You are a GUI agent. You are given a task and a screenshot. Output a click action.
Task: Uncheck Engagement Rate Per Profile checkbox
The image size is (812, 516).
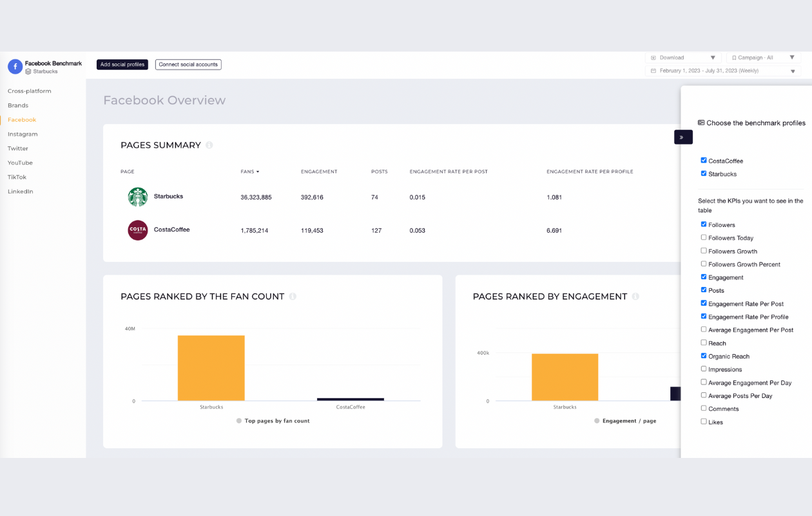coord(704,316)
